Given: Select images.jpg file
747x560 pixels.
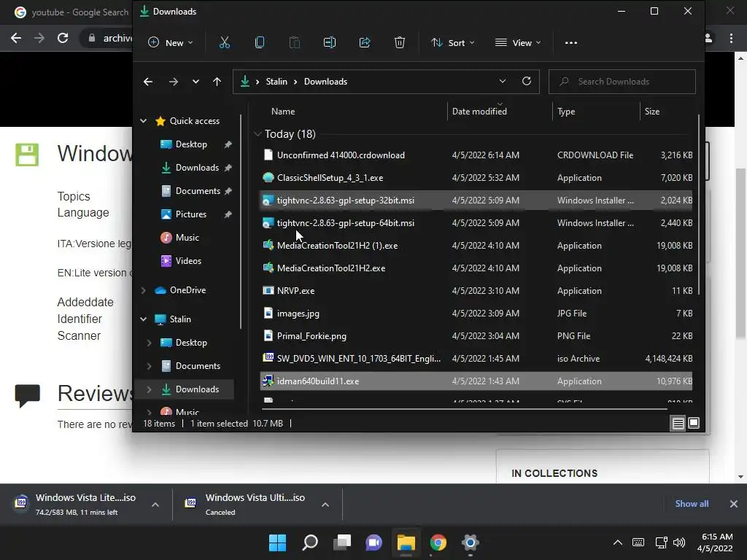Looking at the screenshot, I should [476, 314].
